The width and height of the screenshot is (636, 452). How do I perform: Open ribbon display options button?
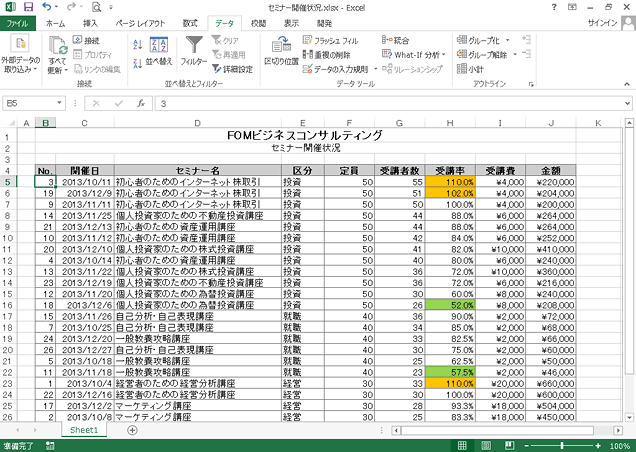572,7
